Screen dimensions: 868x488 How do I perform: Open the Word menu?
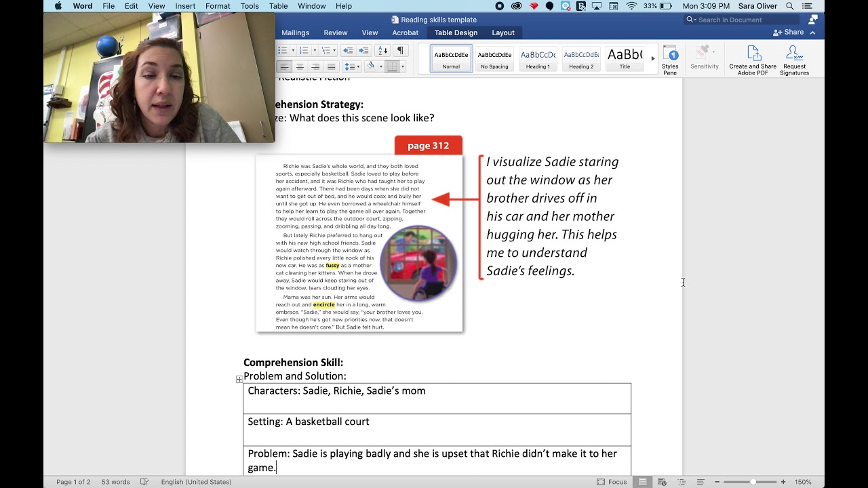click(x=83, y=6)
